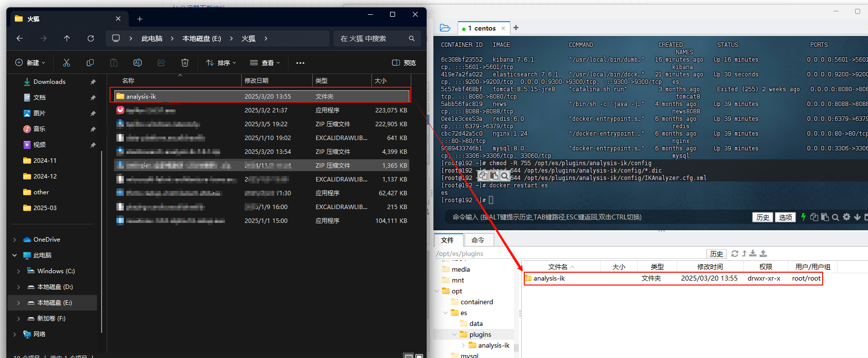Open the 2025-03 folder in Explorer sidebar
Screen dimensions: 868x358
click(x=45, y=208)
